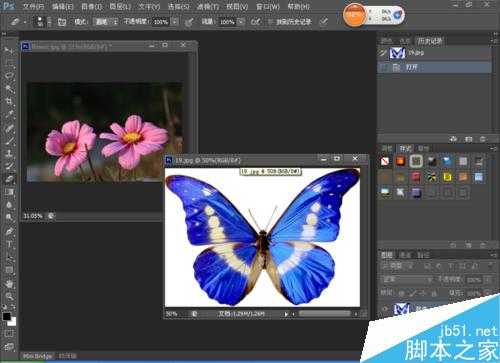Select the Clone Stamp tool
Viewport: 500px width, 363px height.
pyautogui.click(x=9, y=153)
